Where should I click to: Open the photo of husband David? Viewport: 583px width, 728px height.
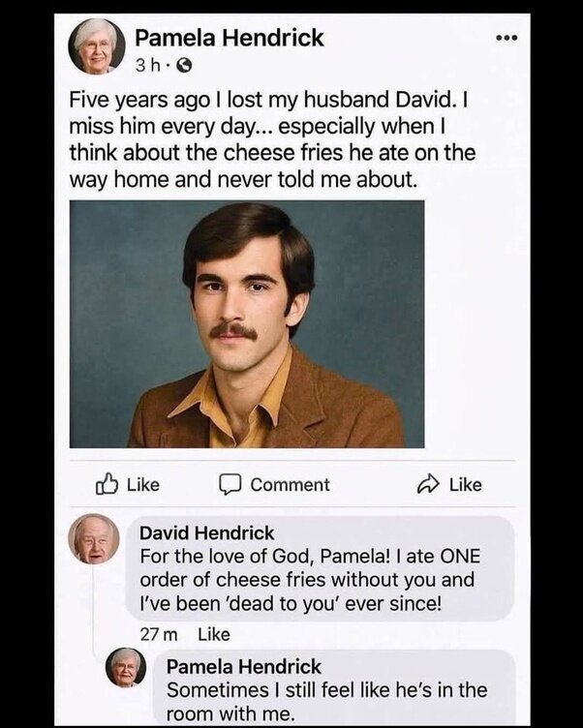pos(247,323)
